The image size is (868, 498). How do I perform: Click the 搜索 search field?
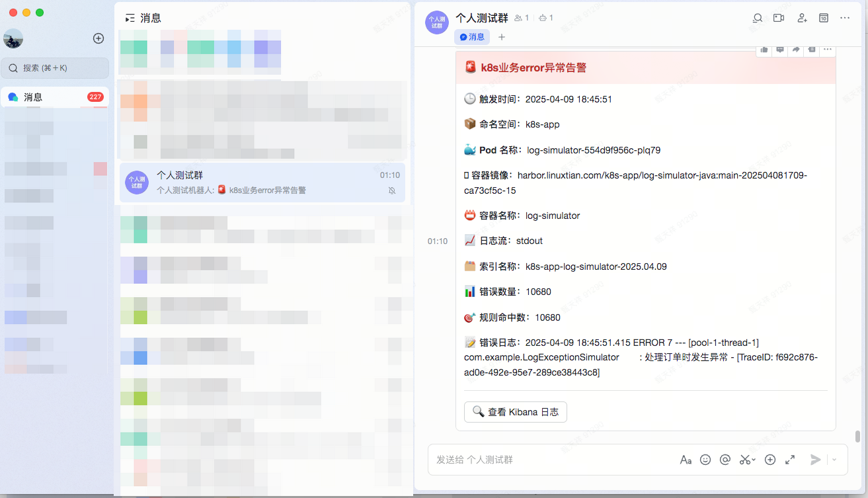pyautogui.click(x=55, y=67)
